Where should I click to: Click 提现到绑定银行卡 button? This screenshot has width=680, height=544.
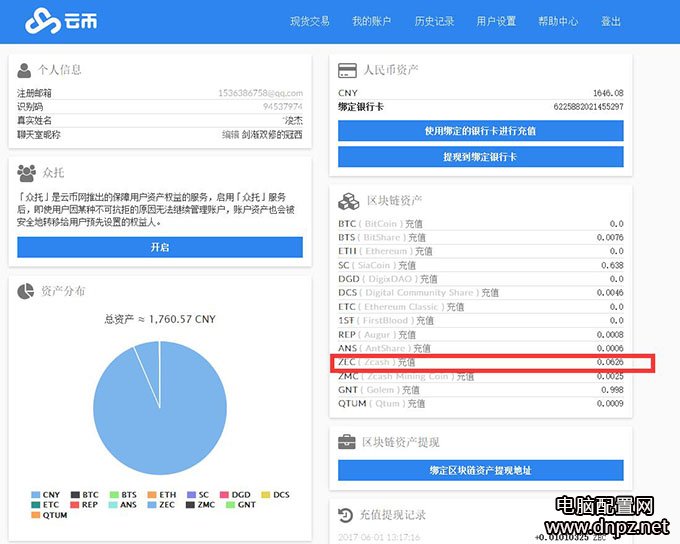481,157
